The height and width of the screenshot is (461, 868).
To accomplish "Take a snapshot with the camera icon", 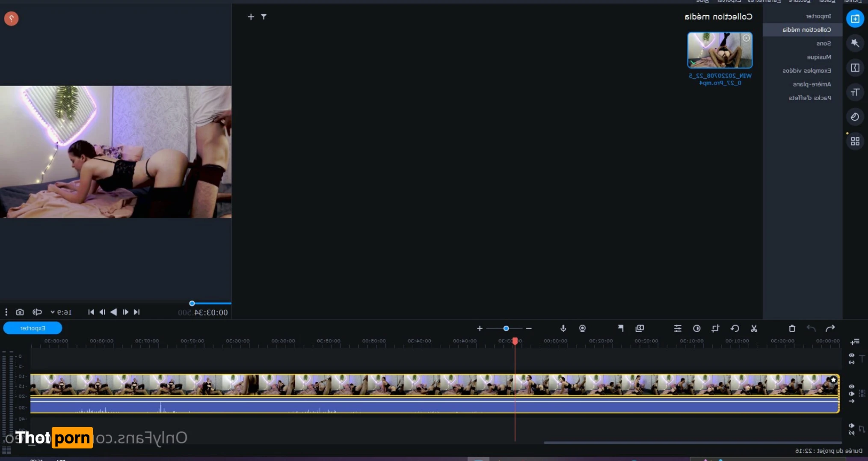I will (20, 312).
